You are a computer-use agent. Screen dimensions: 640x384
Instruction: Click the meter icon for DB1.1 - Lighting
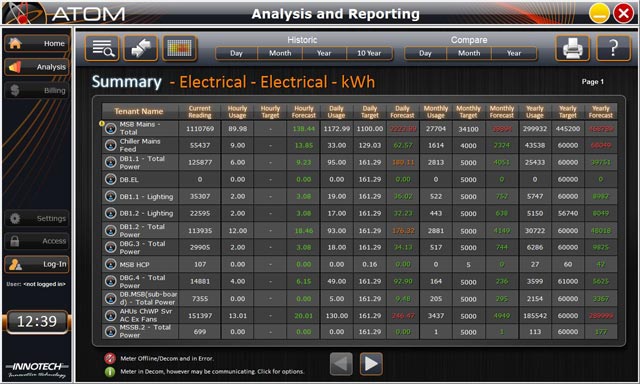[x=111, y=196]
